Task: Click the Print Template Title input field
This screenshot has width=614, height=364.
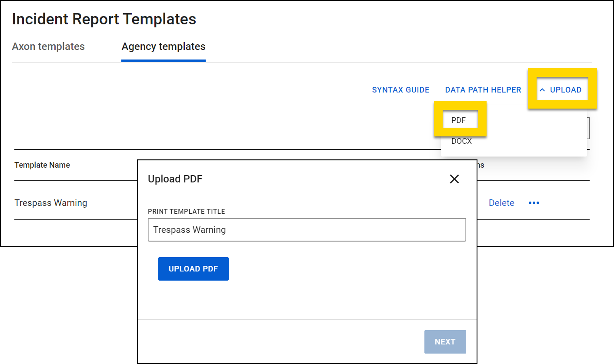Action: pyautogui.click(x=307, y=229)
